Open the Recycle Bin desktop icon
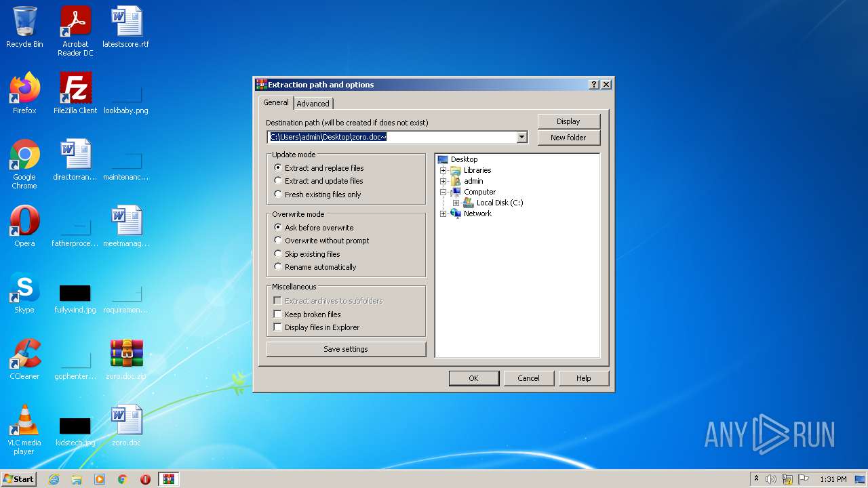 24,27
